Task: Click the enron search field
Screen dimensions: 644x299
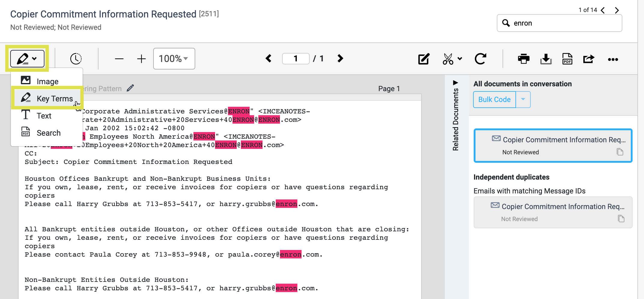Action: (559, 23)
